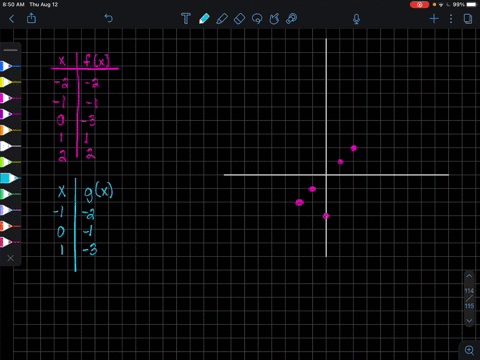Choose the cyan pen color

coord(10,178)
